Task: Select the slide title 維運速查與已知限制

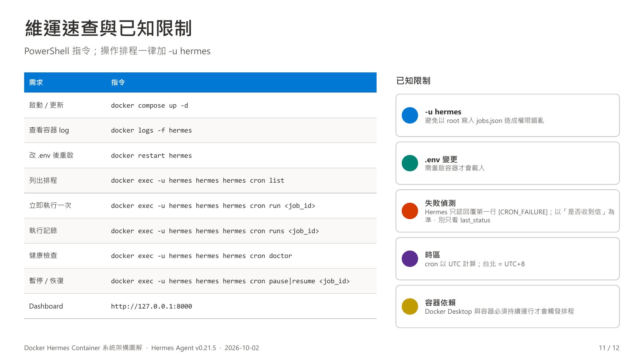Action: tap(108, 28)
